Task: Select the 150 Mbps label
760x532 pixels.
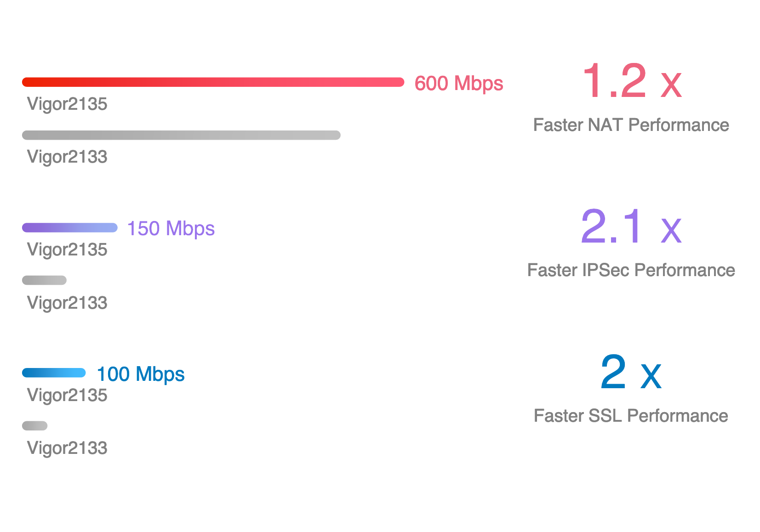Action: [x=171, y=229]
